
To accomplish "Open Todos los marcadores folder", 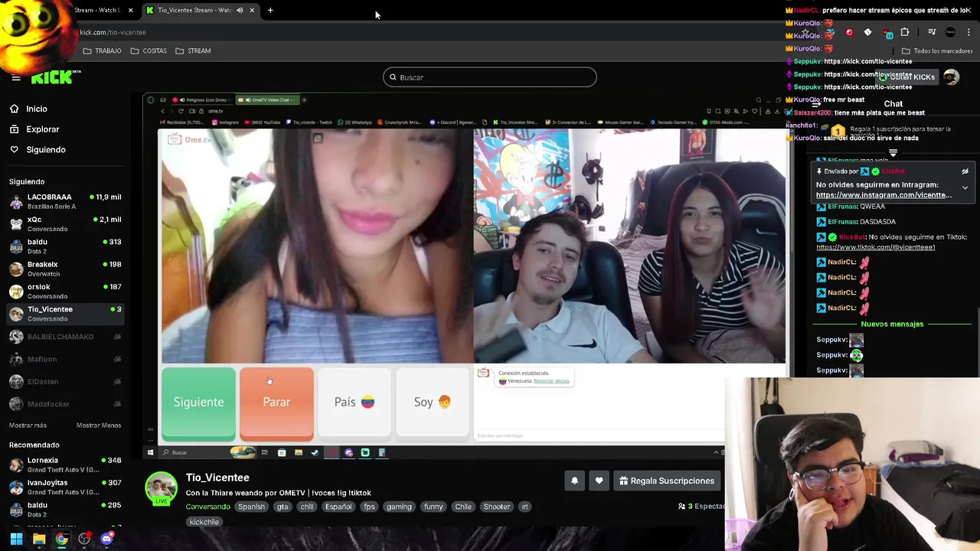I will tap(937, 51).
